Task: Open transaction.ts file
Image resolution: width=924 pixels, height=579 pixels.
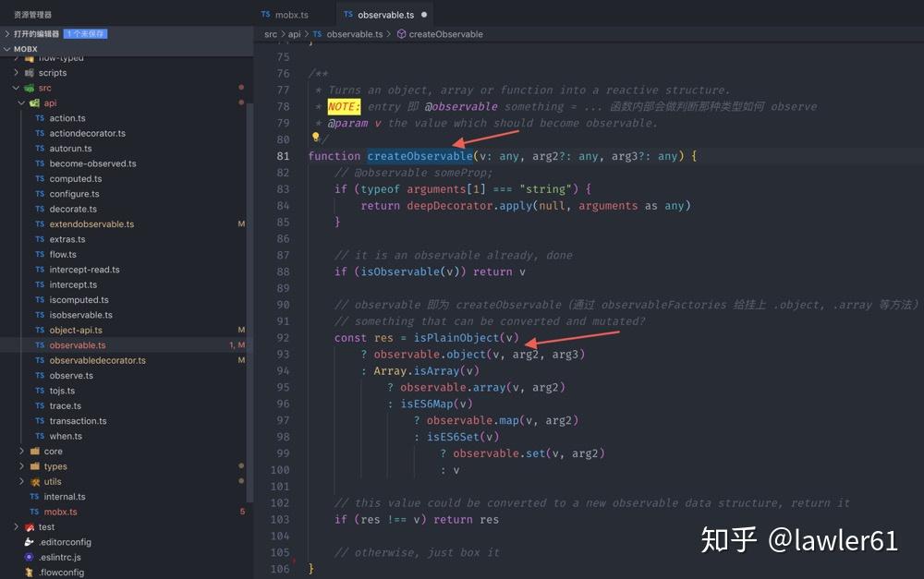Action: click(x=78, y=421)
